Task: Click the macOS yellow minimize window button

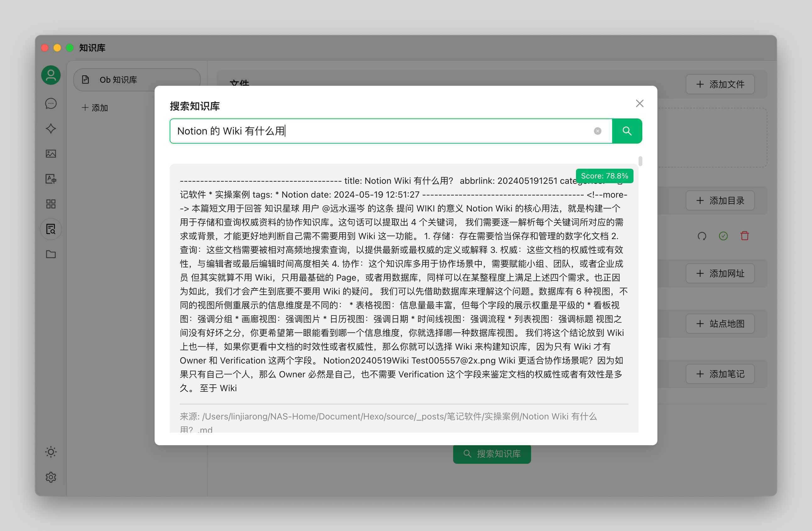Action: point(57,48)
